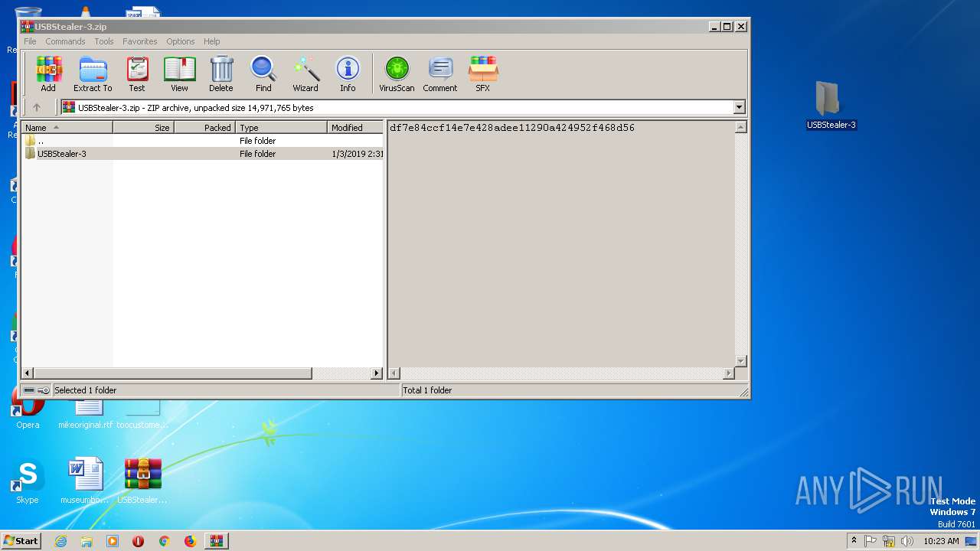Viewport: 980px width, 551px height.
Task: Click the Add toolbar icon in WinRAR
Action: tap(48, 74)
